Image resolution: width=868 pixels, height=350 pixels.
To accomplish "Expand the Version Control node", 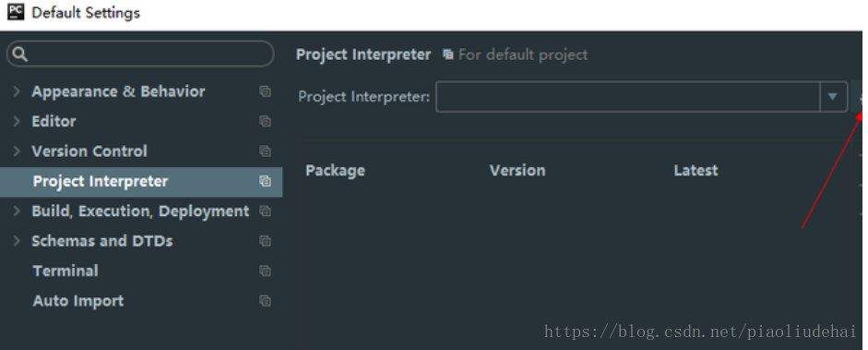I will pyautogui.click(x=17, y=151).
